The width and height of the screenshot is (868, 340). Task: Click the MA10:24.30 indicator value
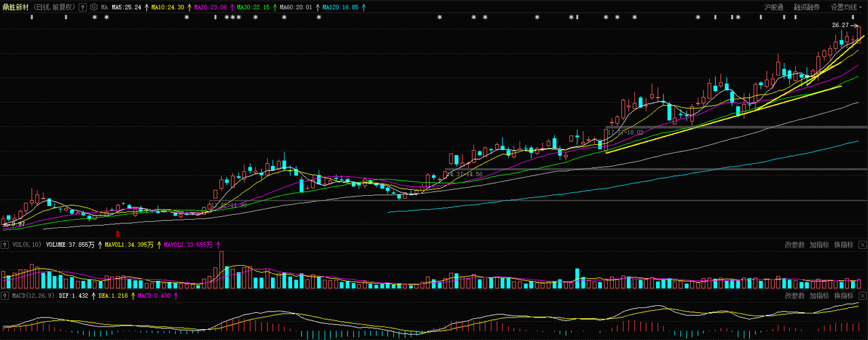[168, 7]
